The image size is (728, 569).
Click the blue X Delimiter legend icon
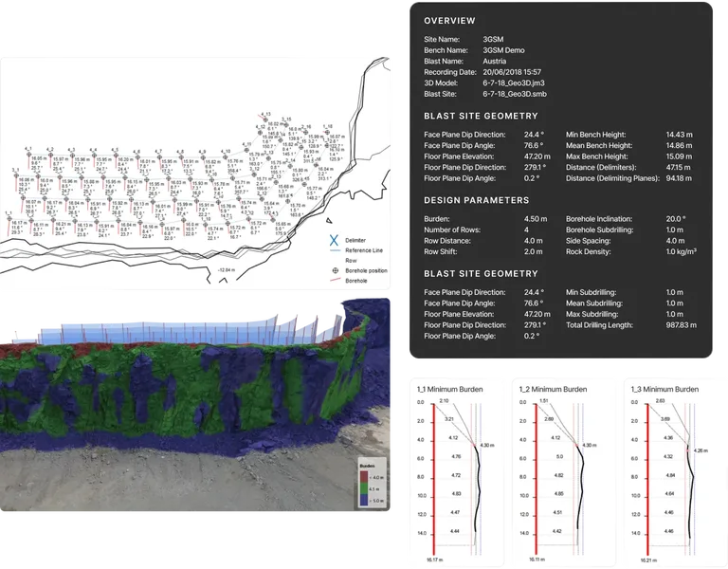(x=334, y=240)
